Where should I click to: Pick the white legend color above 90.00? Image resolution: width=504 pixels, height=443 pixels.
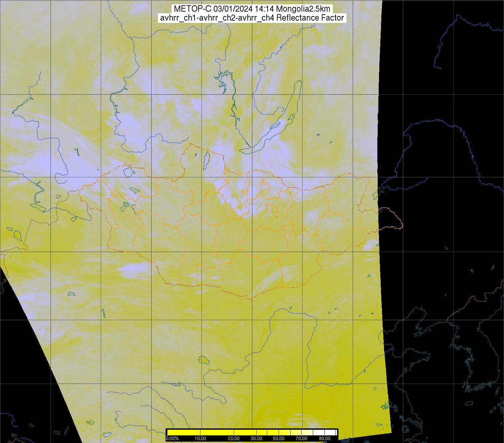(x=330, y=432)
